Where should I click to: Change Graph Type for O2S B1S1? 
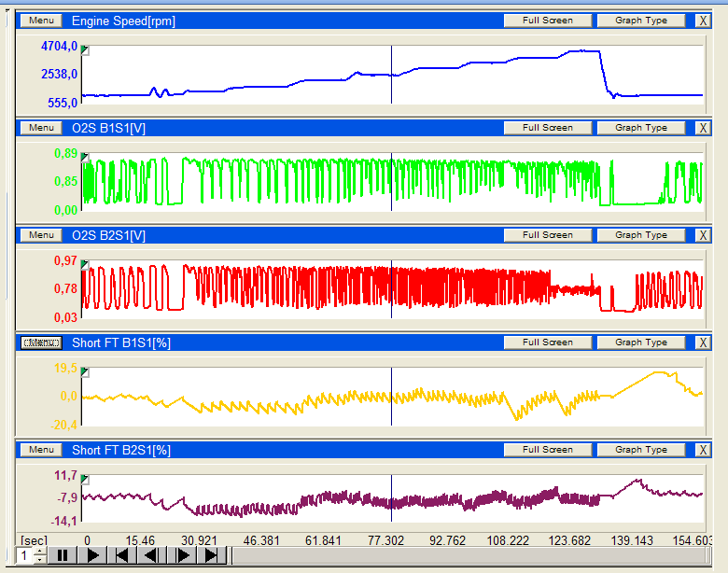[x=641, y=128]
